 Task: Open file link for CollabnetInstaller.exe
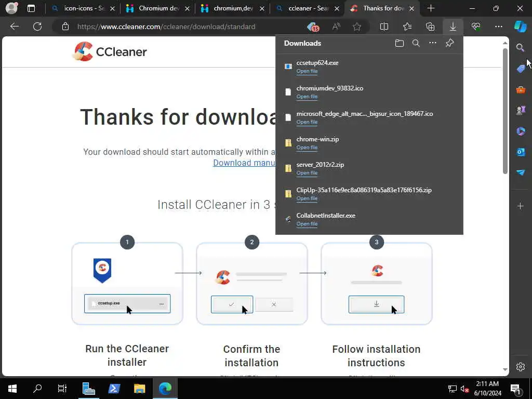pos(307,223)
